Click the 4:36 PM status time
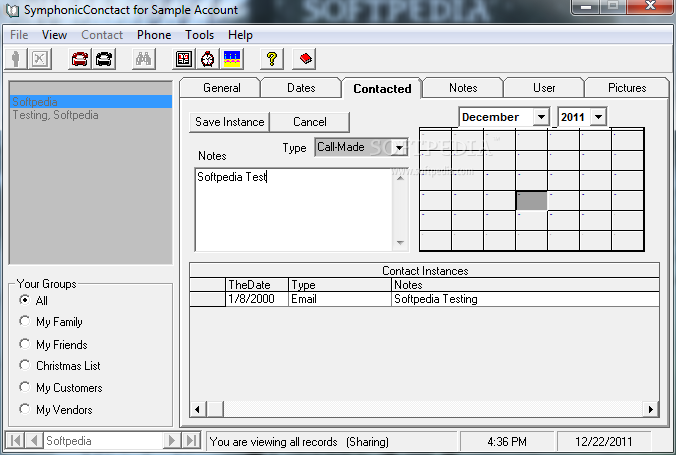Viewport: 676px width, 455px height. 507,442
